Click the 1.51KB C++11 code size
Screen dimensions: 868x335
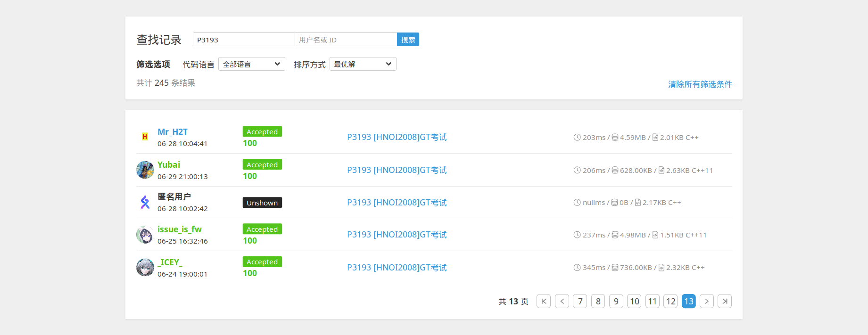[683, 235]
